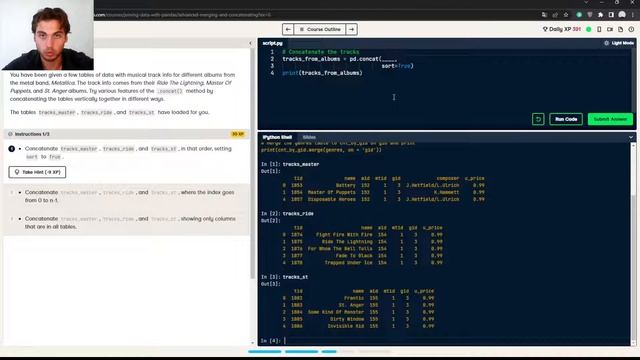Screen dimensions: 640x360
Task: Open the browser three-dot menu
Action: click(x=633, y=15)
